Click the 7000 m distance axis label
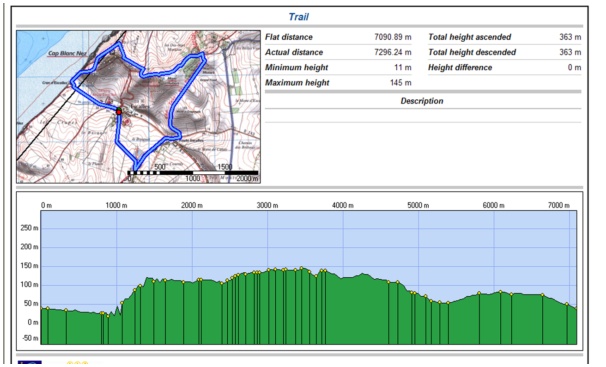 click(559, 206)
